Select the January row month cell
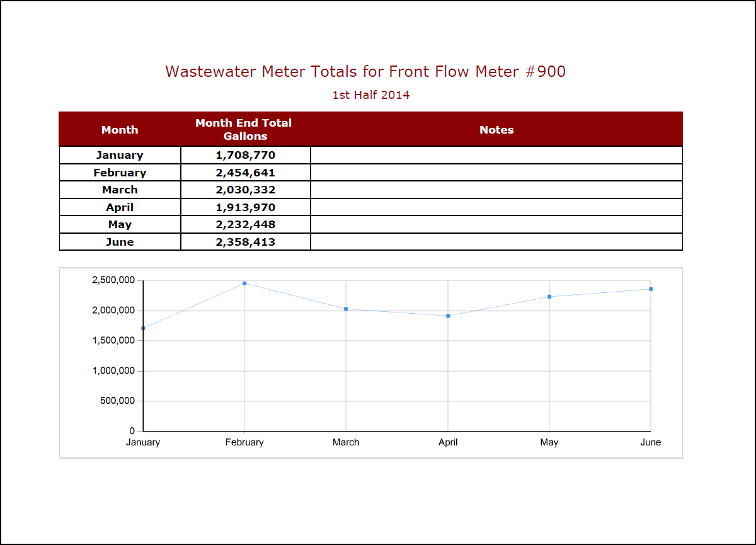 point(120,155)
